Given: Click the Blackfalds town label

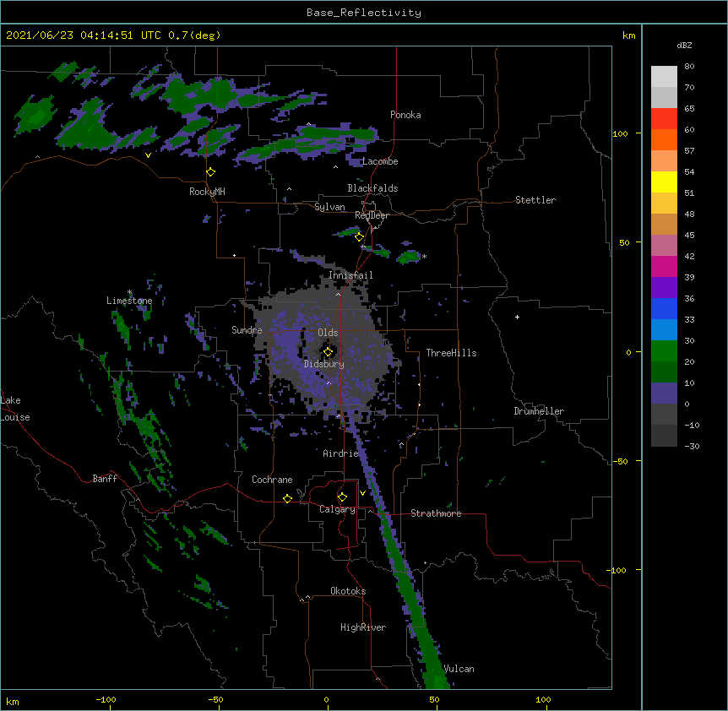Looking at the screenshot, I should coord(372,188).
